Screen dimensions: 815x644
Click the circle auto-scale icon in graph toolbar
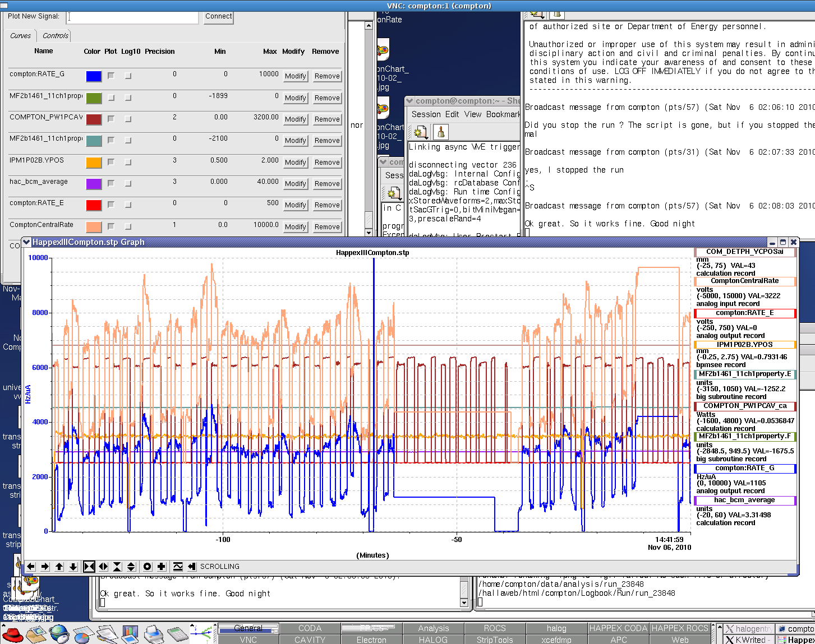point(148,567)
